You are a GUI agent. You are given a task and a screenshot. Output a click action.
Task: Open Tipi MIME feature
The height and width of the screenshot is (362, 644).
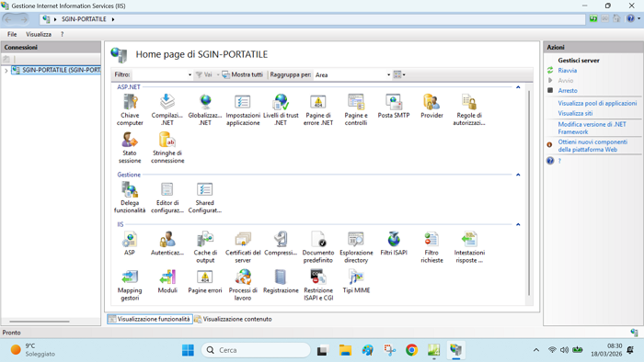pyautogui.click(x=356, y=281)
